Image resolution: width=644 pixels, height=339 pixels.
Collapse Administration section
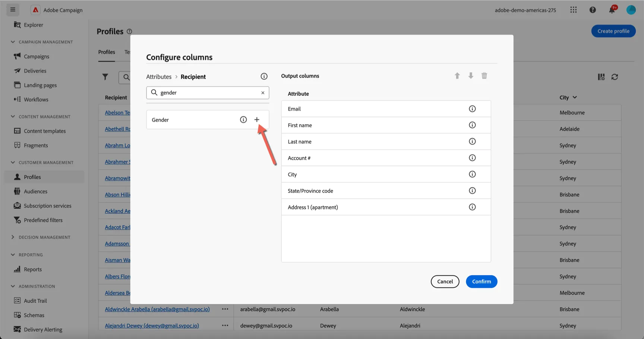click(x=13, y=286)
